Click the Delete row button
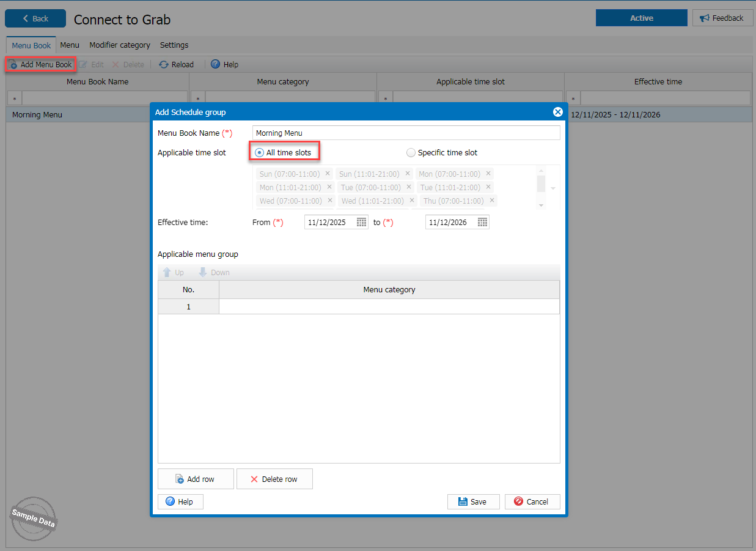Screen dimensions: 756x551 click(x=274, y=479)
